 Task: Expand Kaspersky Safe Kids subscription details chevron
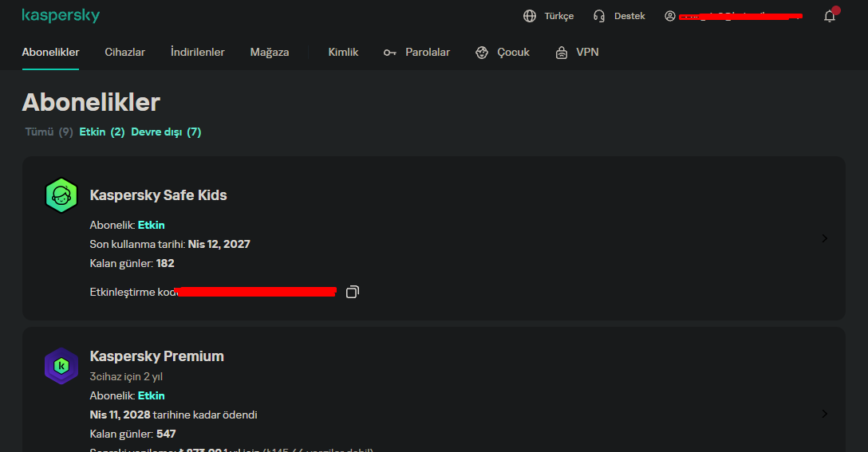824,238
